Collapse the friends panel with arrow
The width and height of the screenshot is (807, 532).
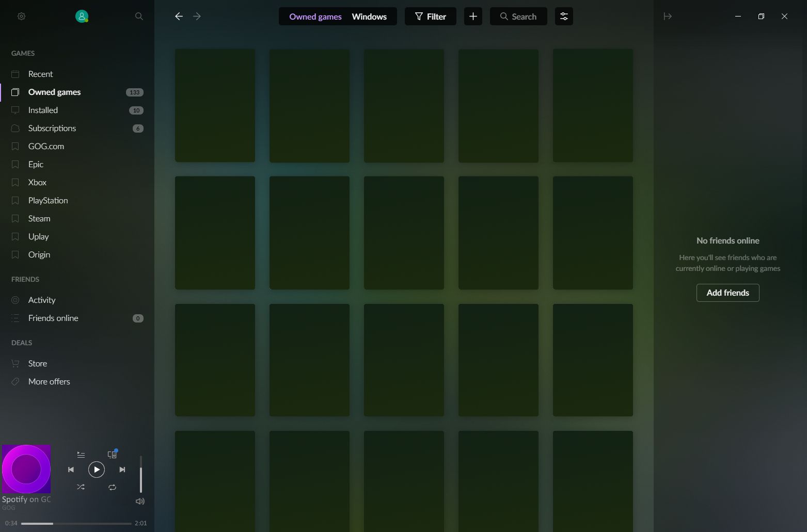[x=668, y=16]
